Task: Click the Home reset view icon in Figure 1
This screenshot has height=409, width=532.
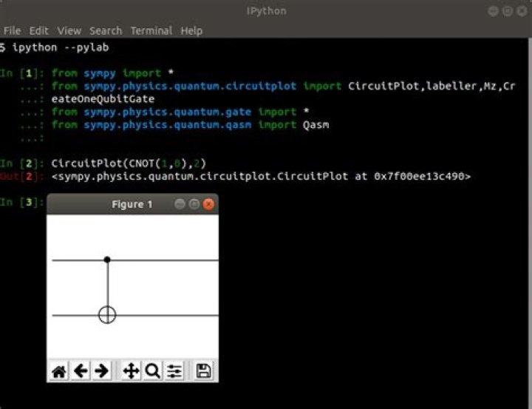Action: tap(59, 371)
